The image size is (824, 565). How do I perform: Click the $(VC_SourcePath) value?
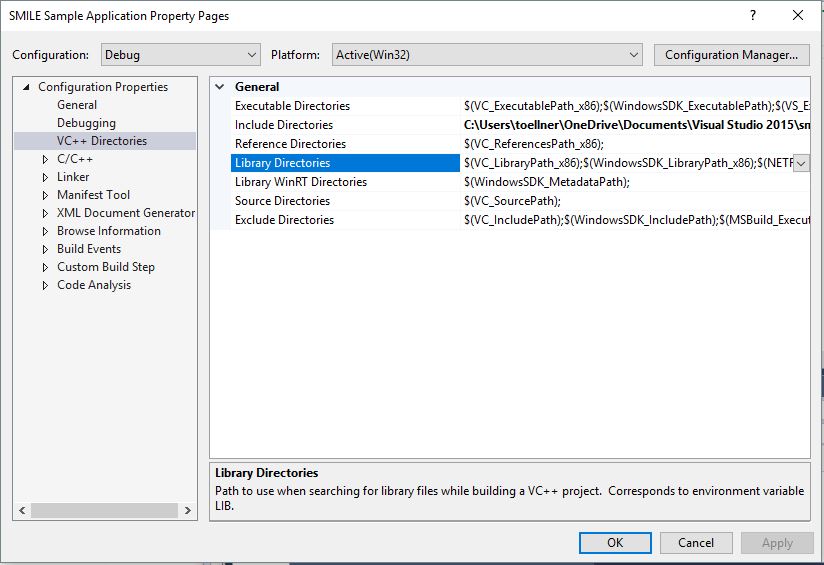512,201
